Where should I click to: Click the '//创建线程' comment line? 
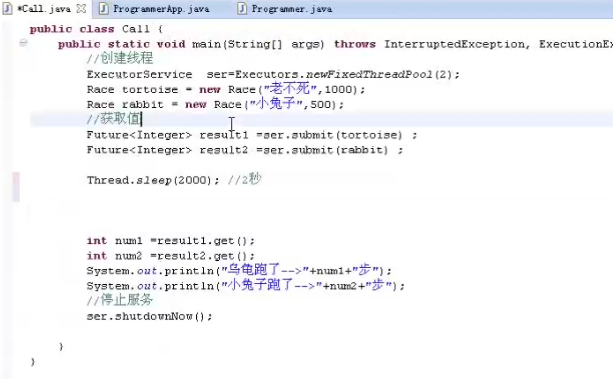point(120,59)
